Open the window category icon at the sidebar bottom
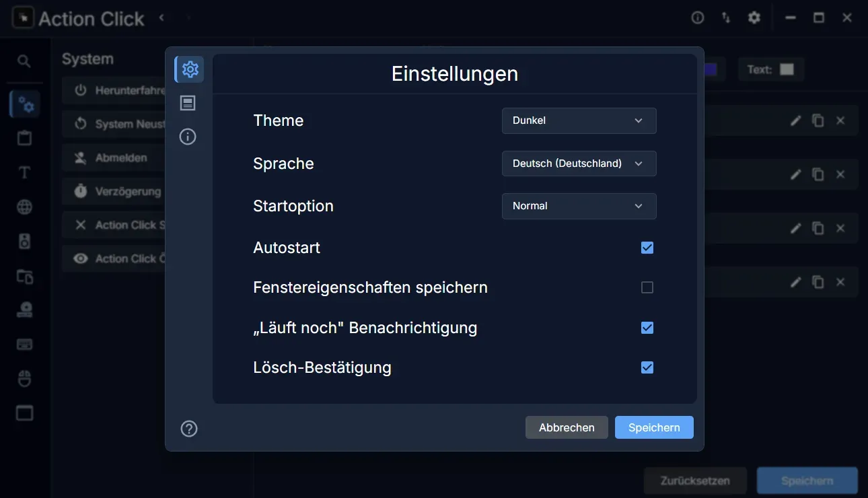The width and height of the screenshot is (868, 498). tap(24, 413)
